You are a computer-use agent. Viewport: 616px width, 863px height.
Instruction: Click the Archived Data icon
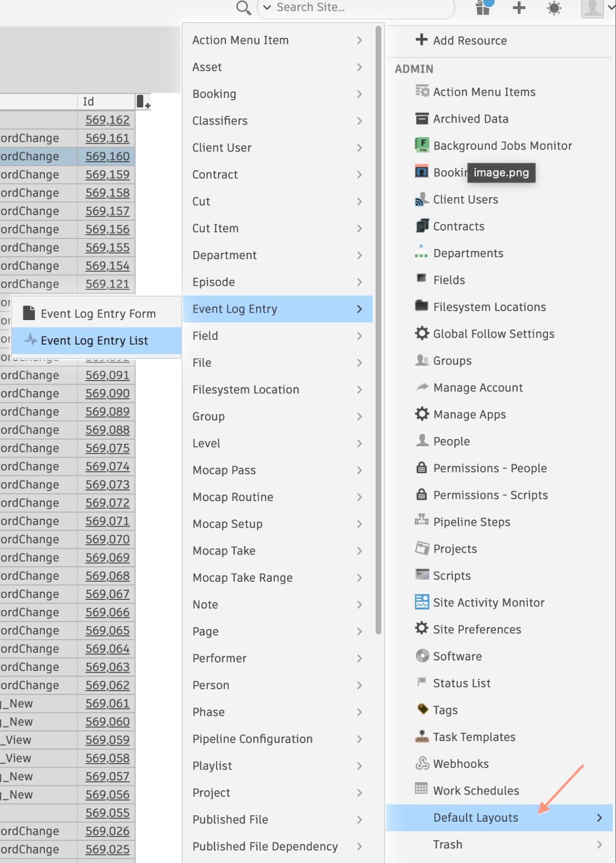[x=422, y=118]
